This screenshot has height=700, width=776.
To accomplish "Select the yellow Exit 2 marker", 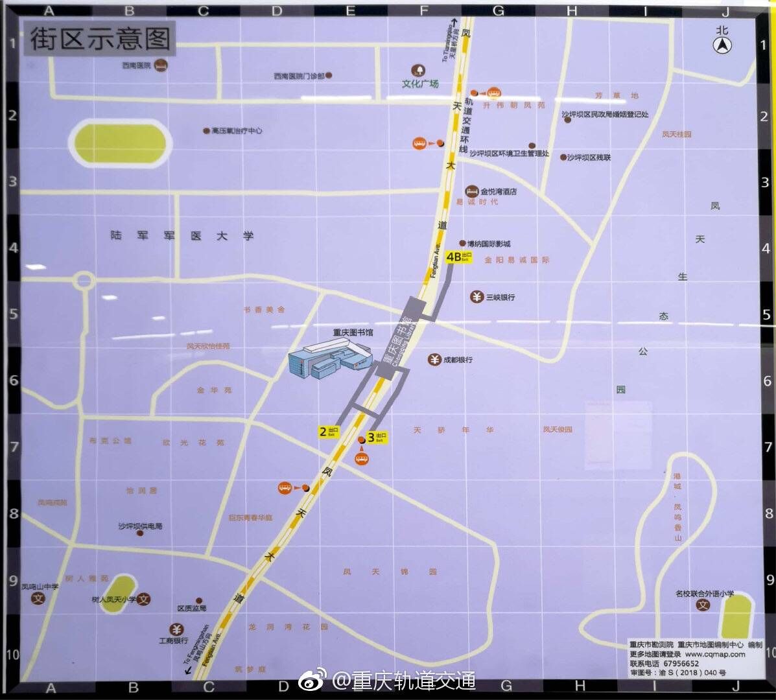I will 328,432.
